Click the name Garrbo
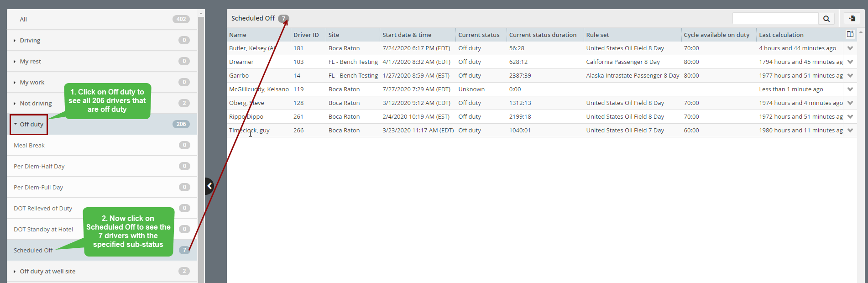This screenshot has width=868, height=283. click(239, 76)
